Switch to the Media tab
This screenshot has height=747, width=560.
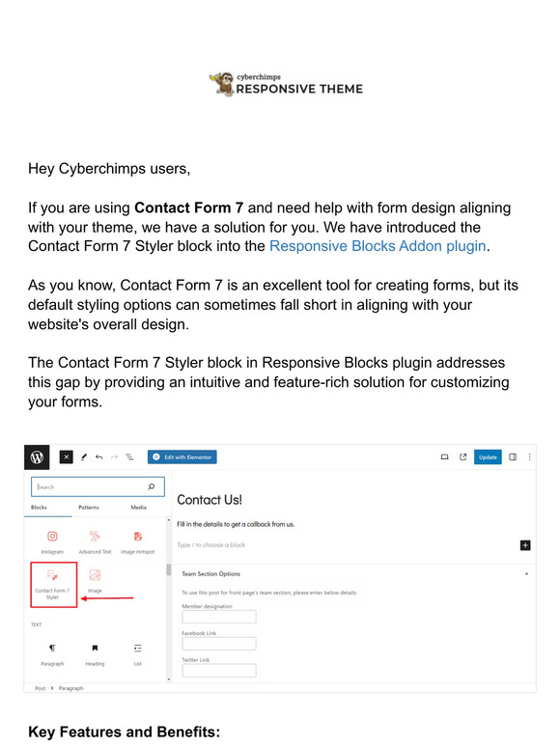click(139, 508)
